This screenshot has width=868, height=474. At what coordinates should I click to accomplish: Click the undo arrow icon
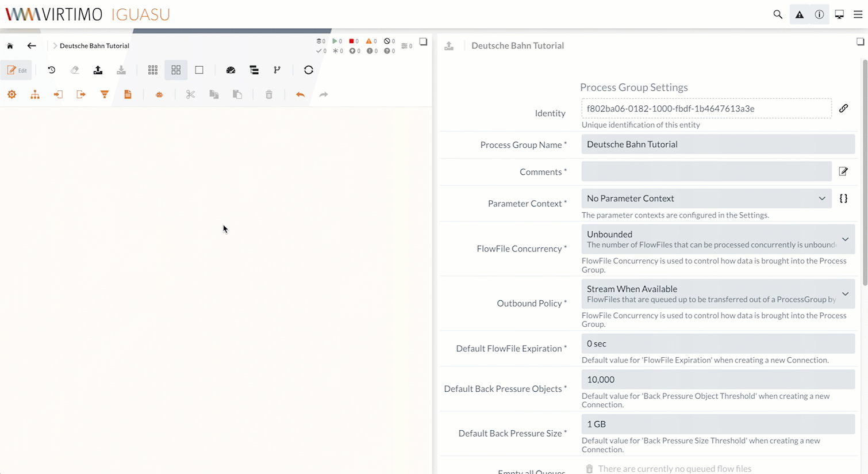pos(299,94)
